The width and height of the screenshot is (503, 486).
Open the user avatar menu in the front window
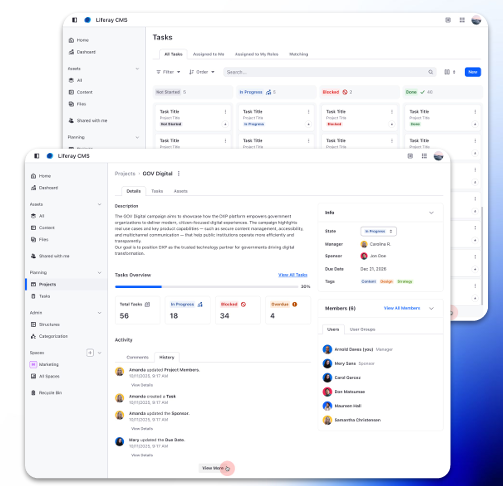438,156
